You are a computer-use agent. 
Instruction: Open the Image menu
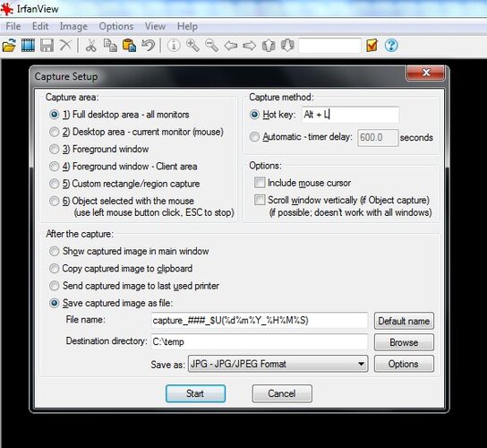point(73,26)
